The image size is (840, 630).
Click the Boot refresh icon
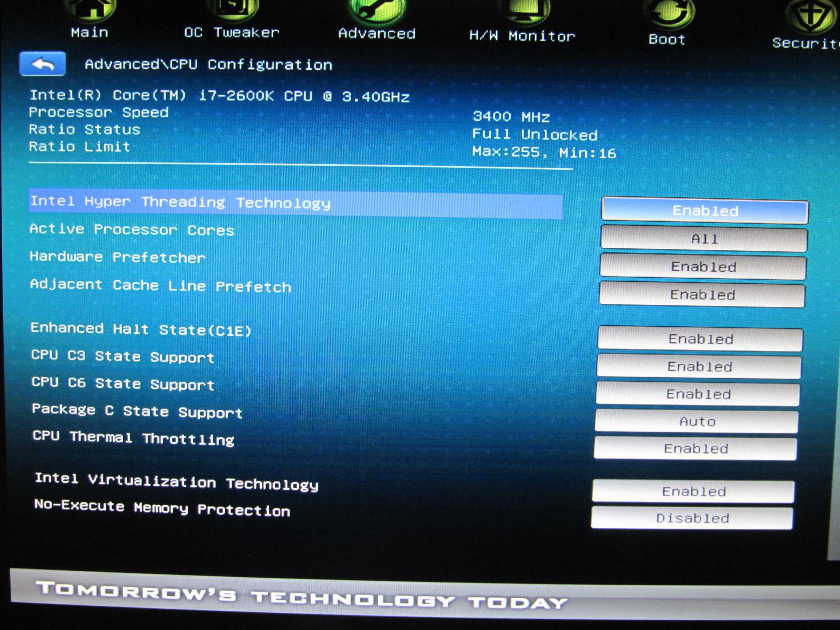[x=668, y=13]
